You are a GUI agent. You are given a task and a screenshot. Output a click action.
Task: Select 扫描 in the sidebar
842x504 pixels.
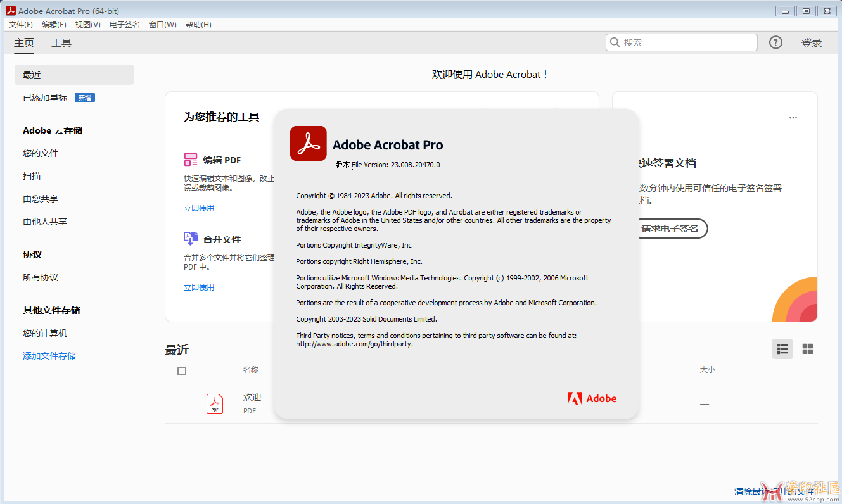32,176
